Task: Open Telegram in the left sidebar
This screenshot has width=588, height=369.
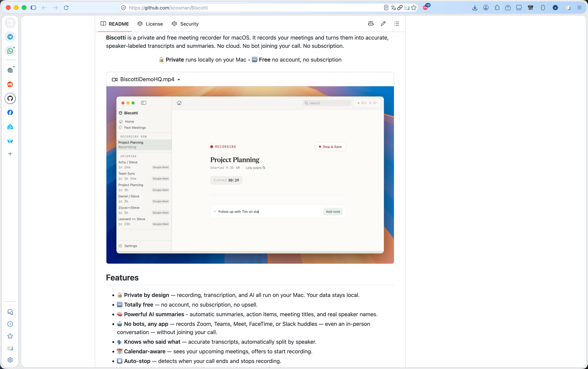Action: click(10, 37)
